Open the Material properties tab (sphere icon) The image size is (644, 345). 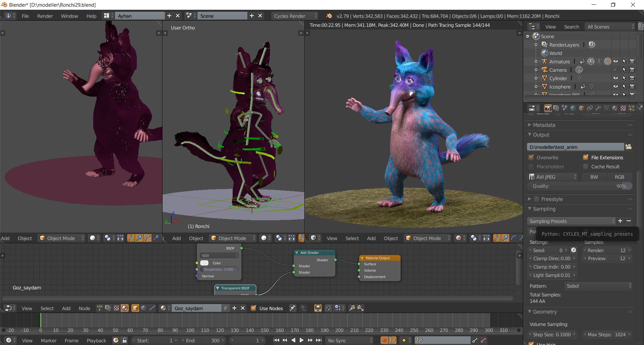[x=615, y=108]
